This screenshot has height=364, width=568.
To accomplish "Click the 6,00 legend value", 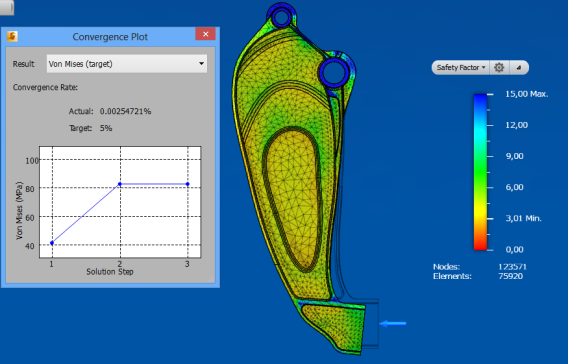I will (x=514, y=187).
